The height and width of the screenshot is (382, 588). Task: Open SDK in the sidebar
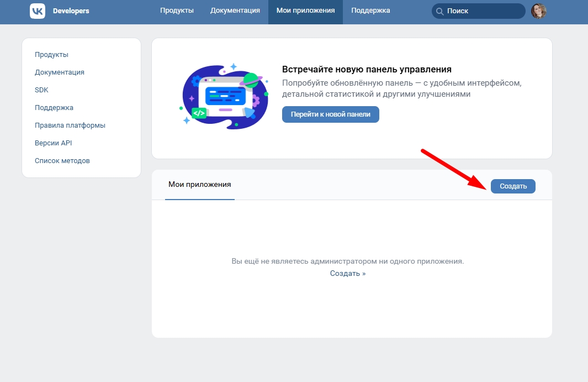click(41, 90)
